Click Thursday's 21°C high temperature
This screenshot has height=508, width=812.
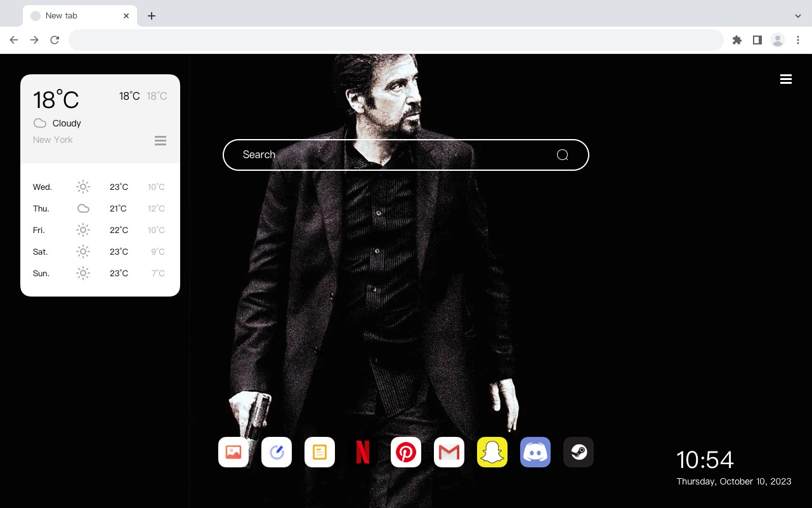pyautogui.click(x=118, y=208)
